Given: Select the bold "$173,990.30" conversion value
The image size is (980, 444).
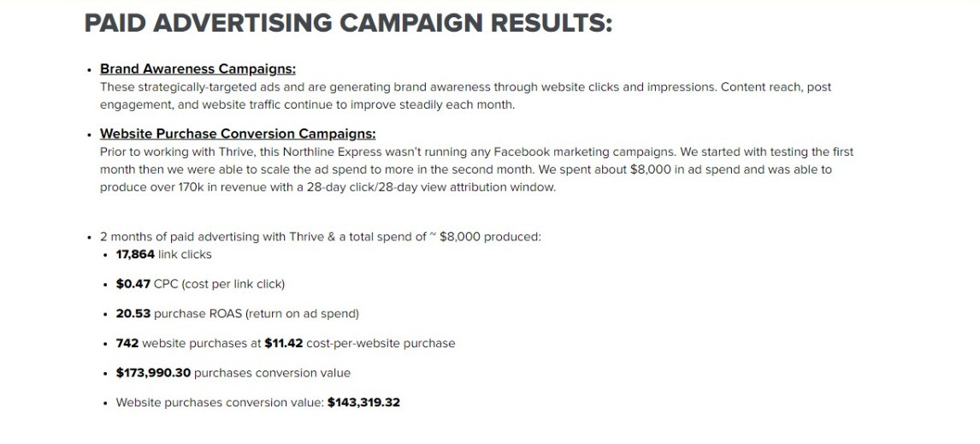Looking at the screenshot, I should [153, 373].
